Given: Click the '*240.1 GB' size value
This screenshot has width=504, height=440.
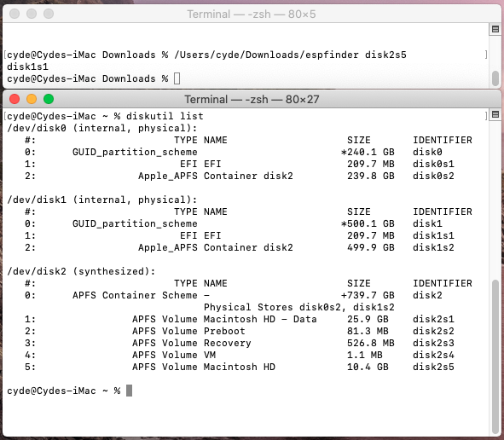Looking at the screenshot, I should [368, 152].
